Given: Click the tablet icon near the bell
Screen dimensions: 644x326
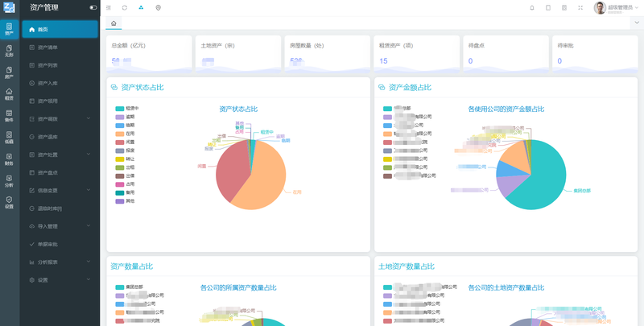Looking at the screenshot, I should pyautogui.click(x=548, y=8).
